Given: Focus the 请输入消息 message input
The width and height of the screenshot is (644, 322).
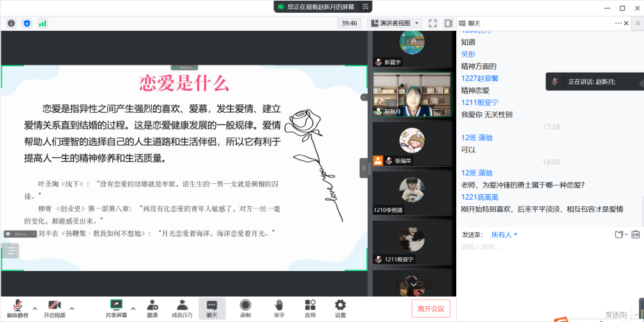Looking at the screenshot, I should (550, 247).
